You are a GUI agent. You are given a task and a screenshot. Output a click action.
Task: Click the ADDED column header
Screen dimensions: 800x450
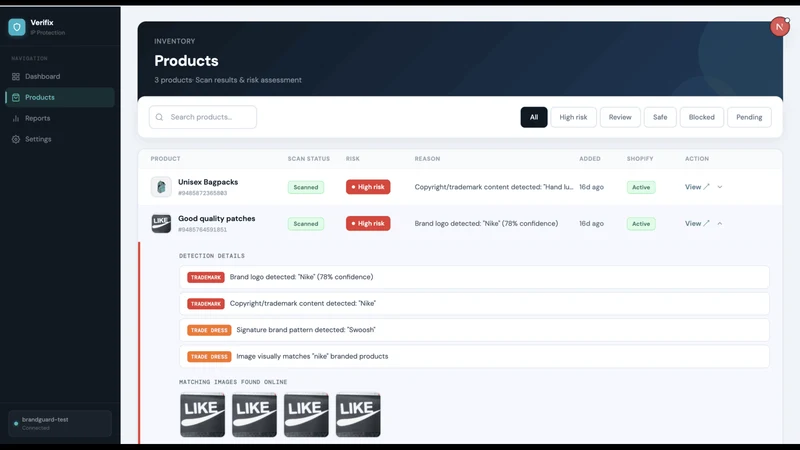(x=590, y=159)
